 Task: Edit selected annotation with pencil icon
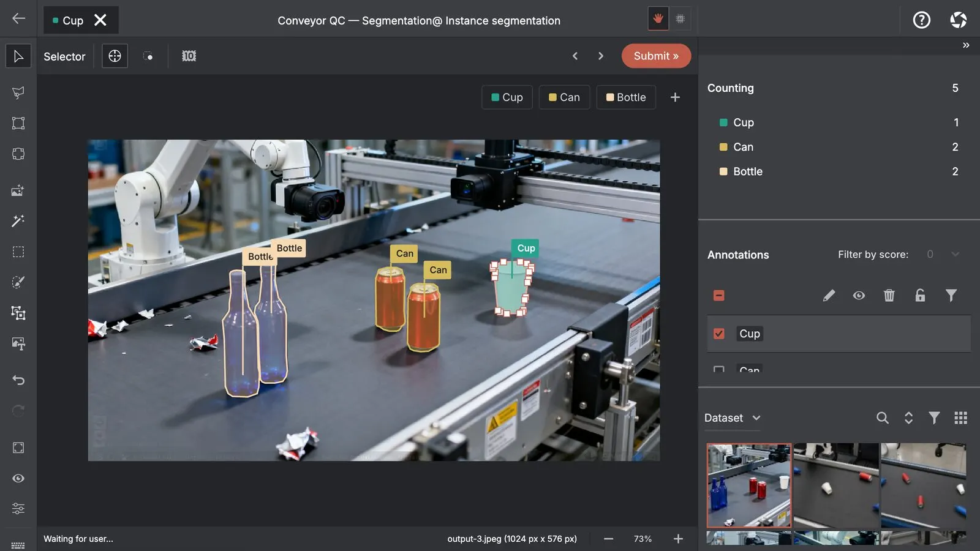(x=829, y=296)
